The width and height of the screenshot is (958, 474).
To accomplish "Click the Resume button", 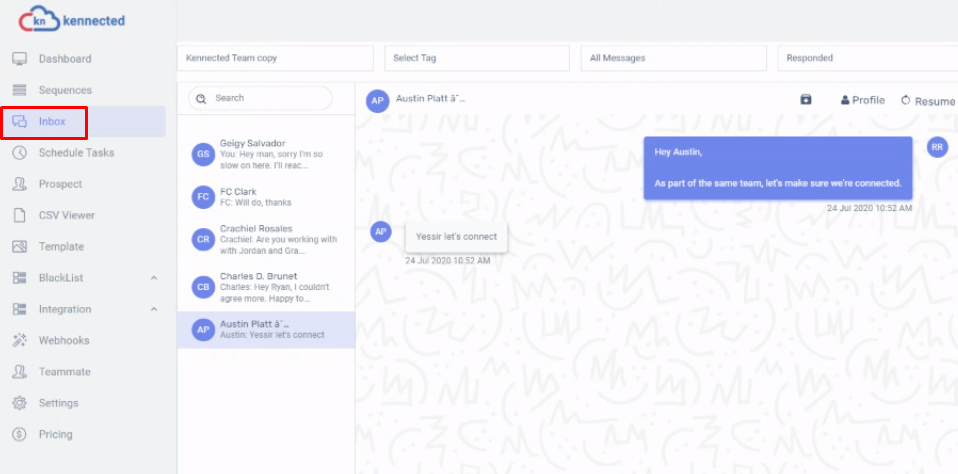I will click(928, 101).
